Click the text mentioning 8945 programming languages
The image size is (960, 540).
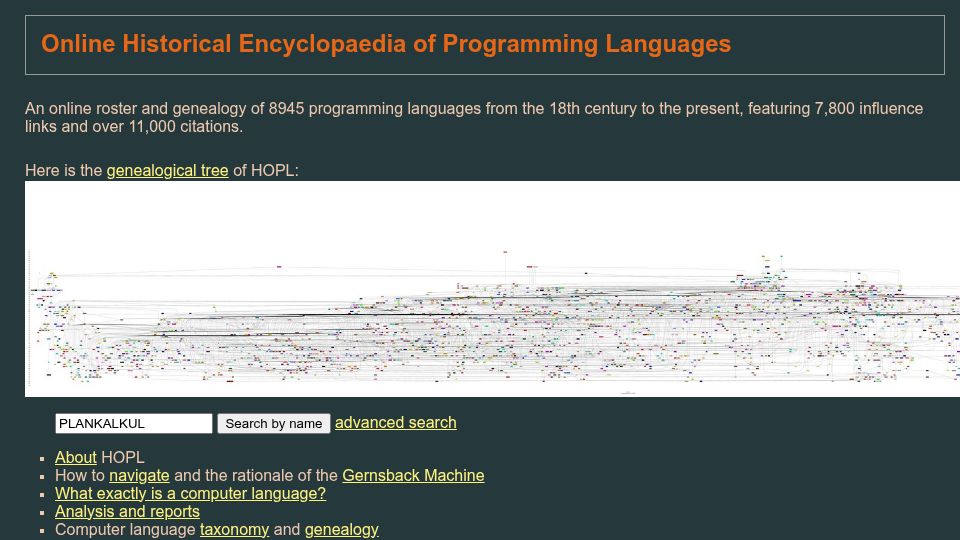pos(474,118)
